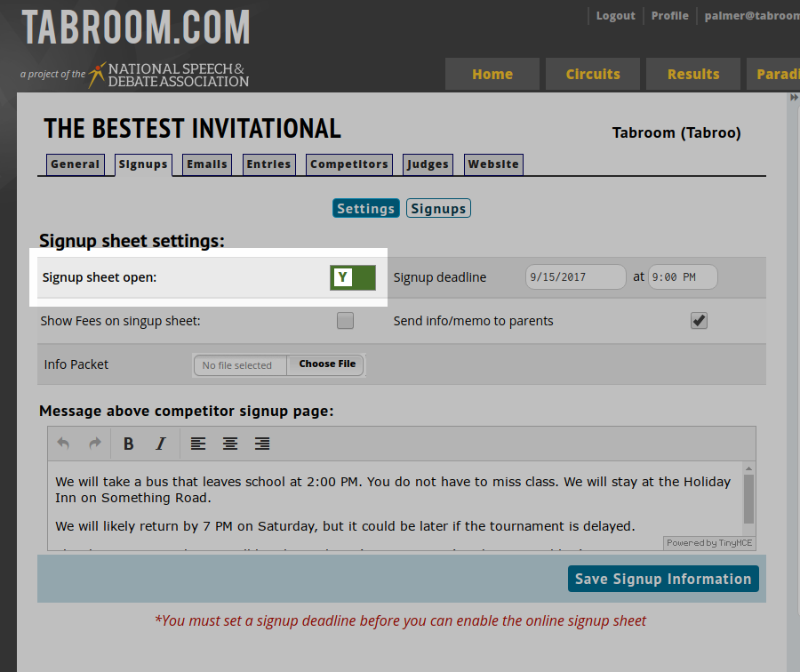This screenshot has width=800, height=672.
Task: Open the Entries tab
Action: click(268, 164)
